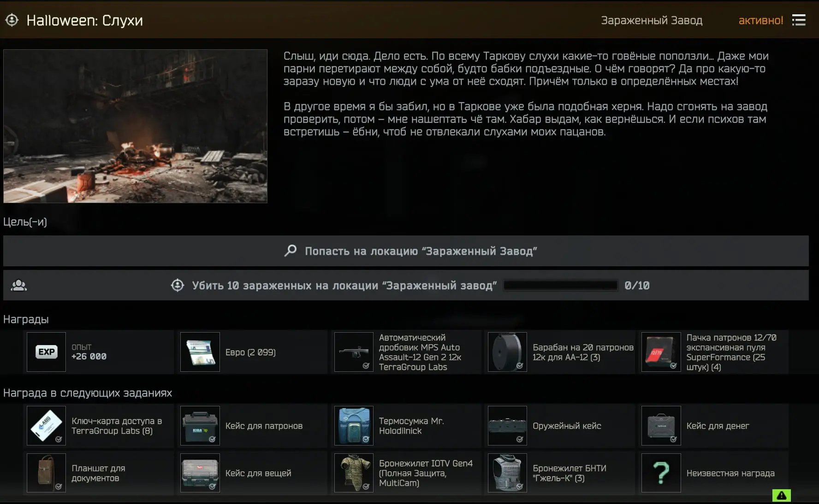Select the Убить 10 зараженных objective text
Image resolution: width=819 pixels, height=504 pixels.
(x=344, y=286)
